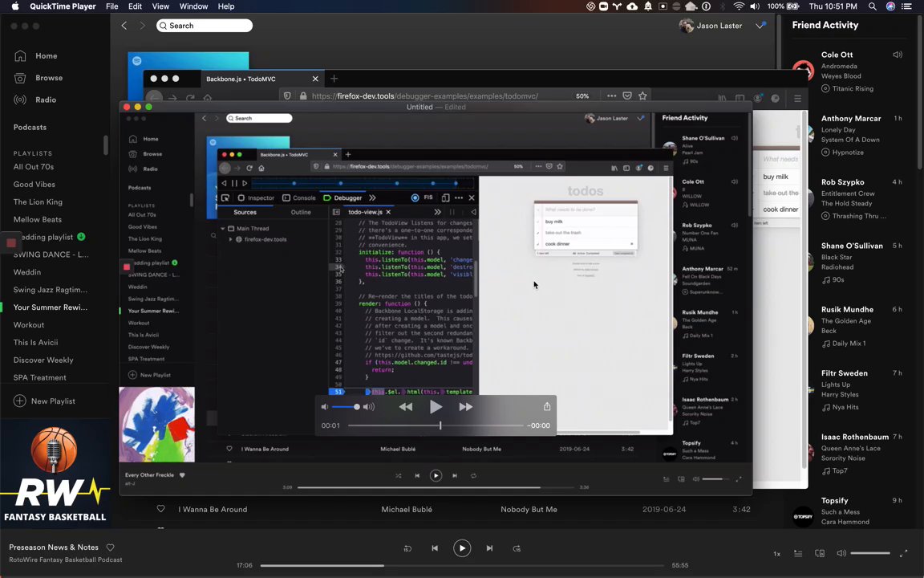This screenshot has width=924, height=578.
Task: Enter full screen from the bottom podcast player
Action: [x=903, y=553]
